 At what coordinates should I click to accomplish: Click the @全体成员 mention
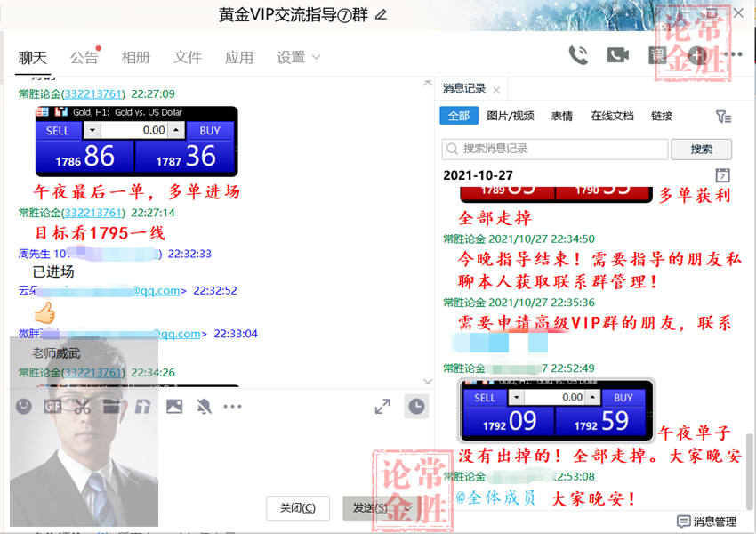[495, 498]
